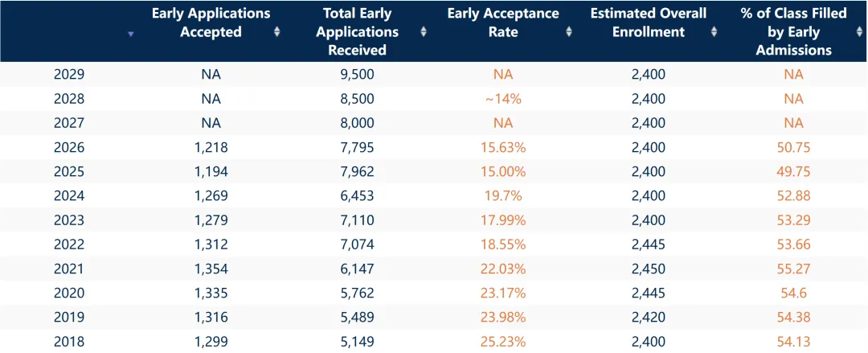Sort by Early Acceptance Rate arrows
The image size is (868, 353).
[568, 32]
